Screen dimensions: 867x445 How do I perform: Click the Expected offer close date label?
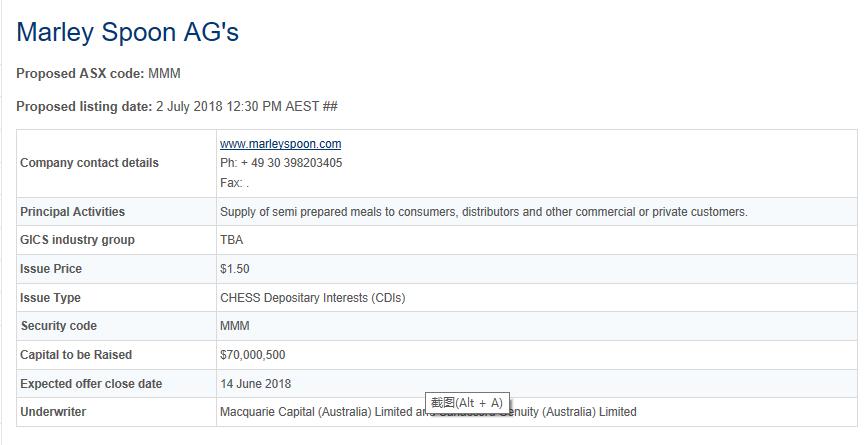91,384
